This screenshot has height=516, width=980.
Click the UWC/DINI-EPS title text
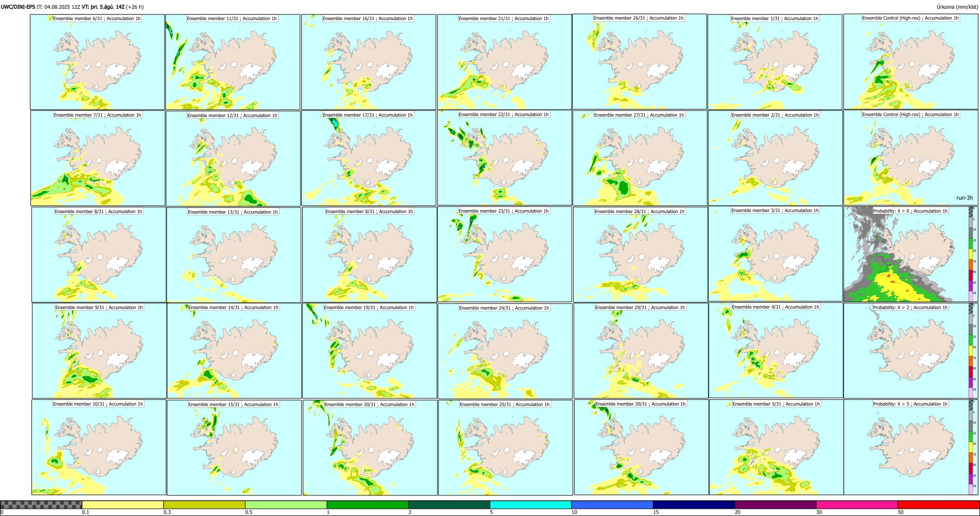click(x=18, y=7)
